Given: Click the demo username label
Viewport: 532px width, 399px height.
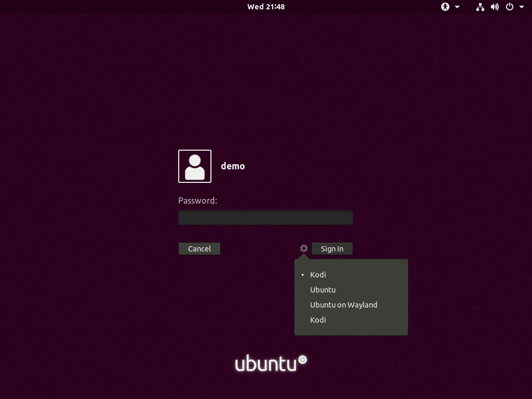Looking at the screenshot, I should pyautogui.click(x=233, y=166).
